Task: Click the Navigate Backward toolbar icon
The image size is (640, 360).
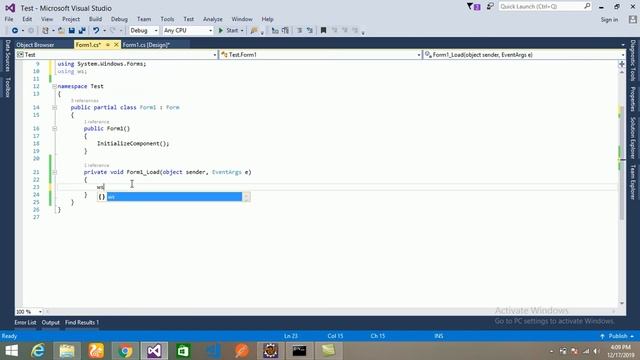Action: [x=15, y=31]
